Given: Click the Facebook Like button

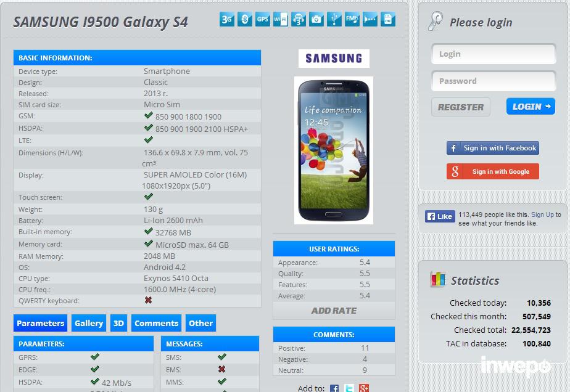Looking at the screenshot, I should pyautogui.click(x=440, y=216).
